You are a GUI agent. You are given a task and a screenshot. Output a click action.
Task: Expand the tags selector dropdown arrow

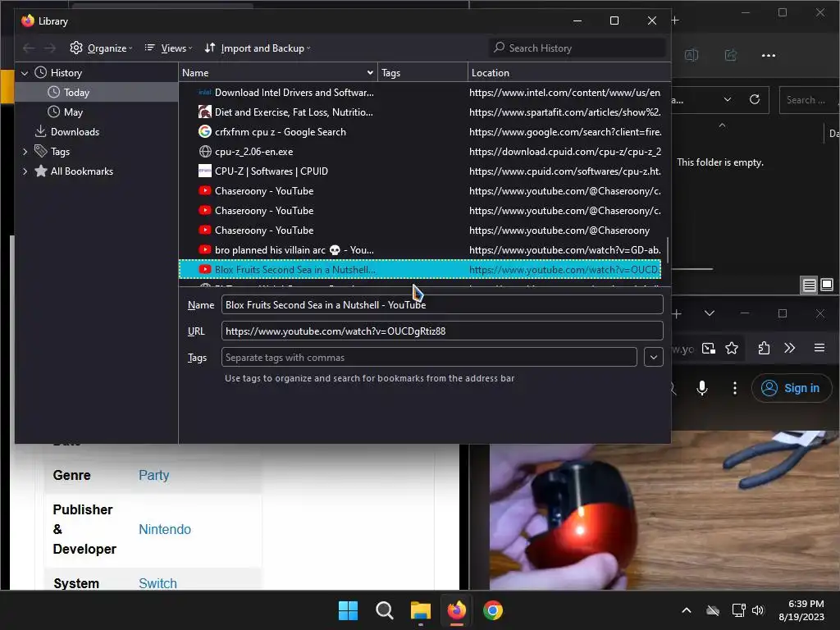click(x=654, y=358)
